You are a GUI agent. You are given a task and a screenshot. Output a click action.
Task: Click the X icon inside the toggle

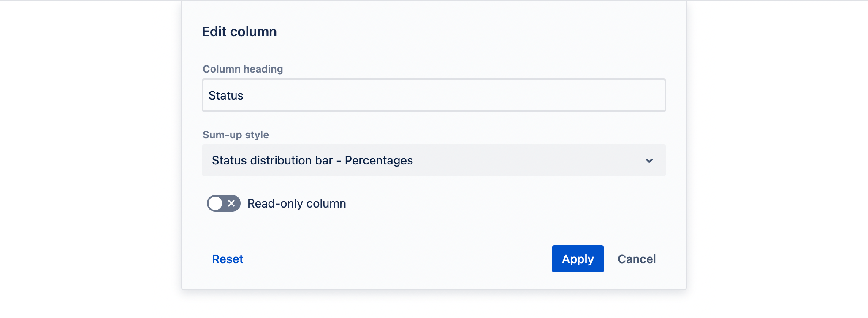[231, 203]
